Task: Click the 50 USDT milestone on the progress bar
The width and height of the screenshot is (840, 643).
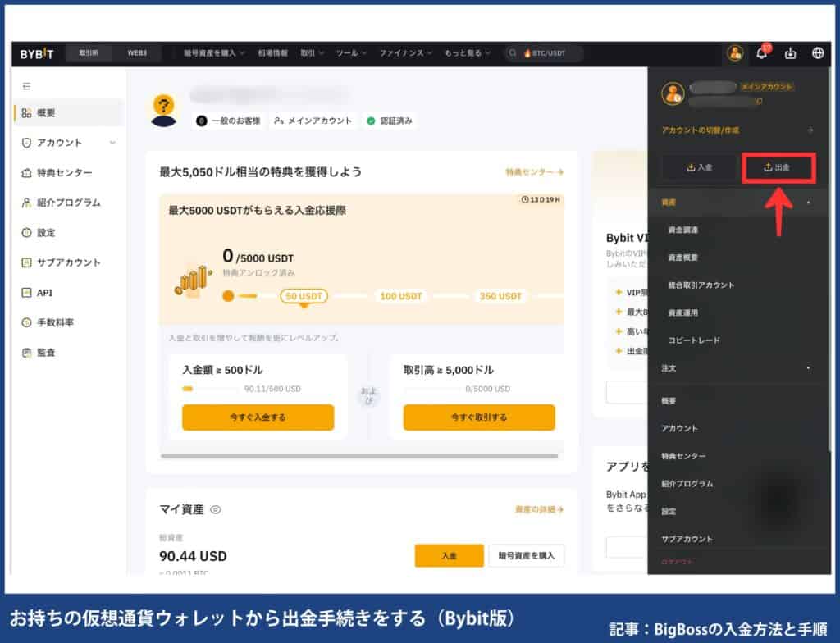Action: pos(303,298)
